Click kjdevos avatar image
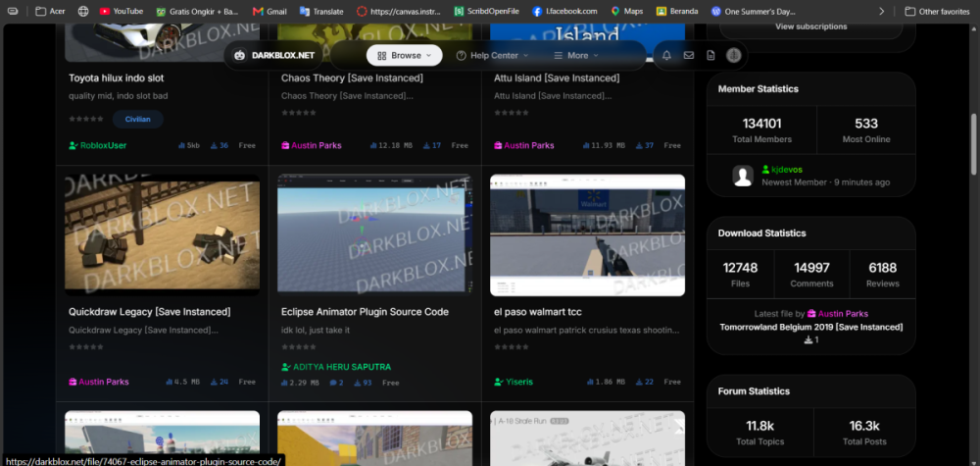Image resolution: width=980 pixels, height=466 pixels. [743, 176]
